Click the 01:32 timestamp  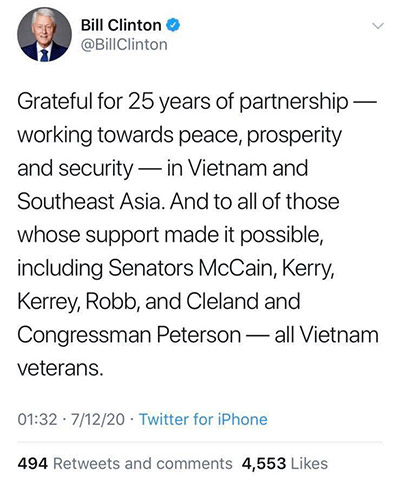click(x=37, y=419)
